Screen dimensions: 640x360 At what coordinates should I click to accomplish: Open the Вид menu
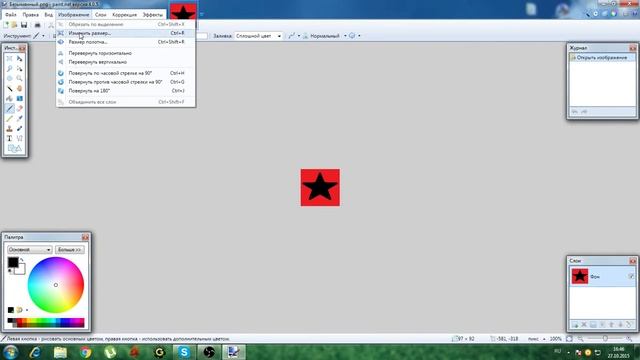(49, 15)
